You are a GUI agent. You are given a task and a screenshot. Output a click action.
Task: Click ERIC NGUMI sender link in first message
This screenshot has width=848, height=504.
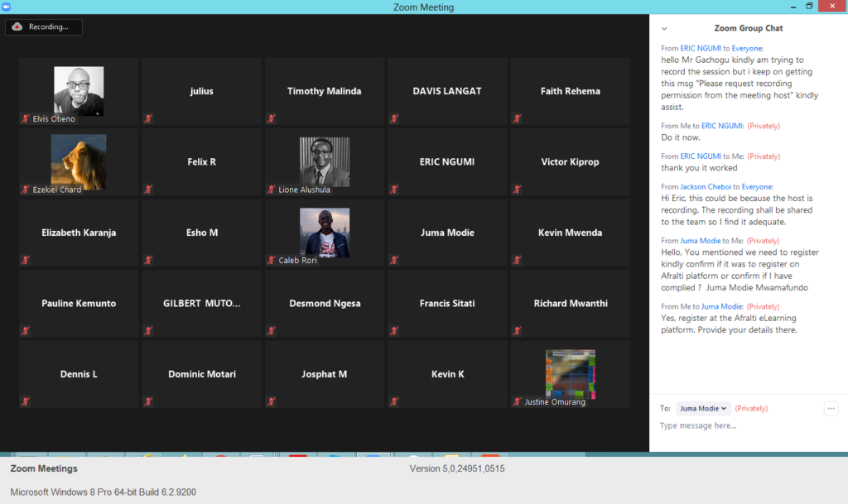(x=701, y=48)
